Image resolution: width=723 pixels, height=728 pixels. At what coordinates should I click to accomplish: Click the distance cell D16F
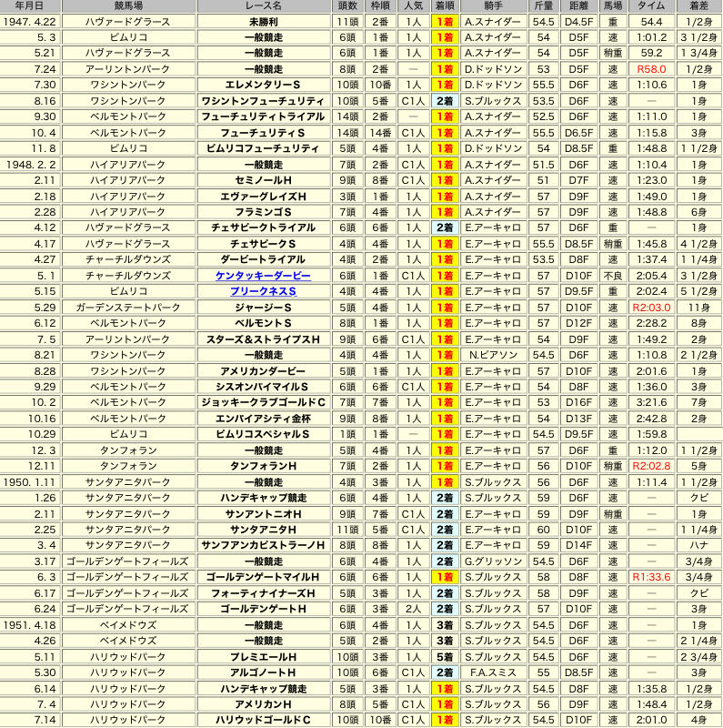click(578, 402)
